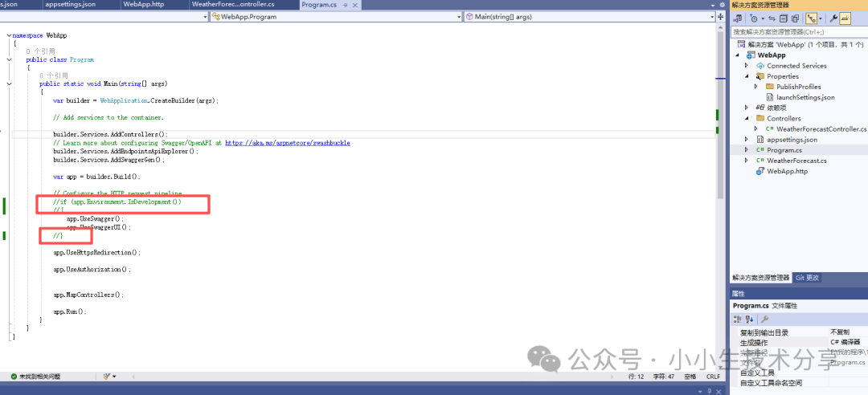This screenshot has height=395, width=868.
Task: Click the editor's vertical scrollbar
Action: [x=720, y=120]
